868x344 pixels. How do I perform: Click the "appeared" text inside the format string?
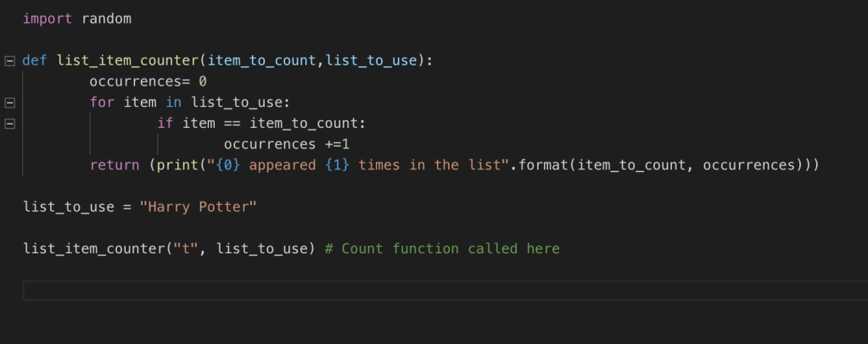[282, 165]
